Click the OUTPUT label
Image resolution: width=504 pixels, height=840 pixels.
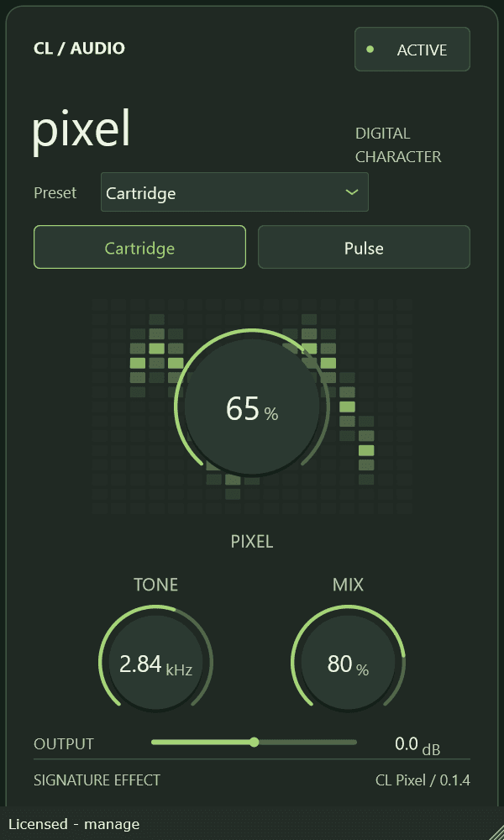[x=64, y=743]
